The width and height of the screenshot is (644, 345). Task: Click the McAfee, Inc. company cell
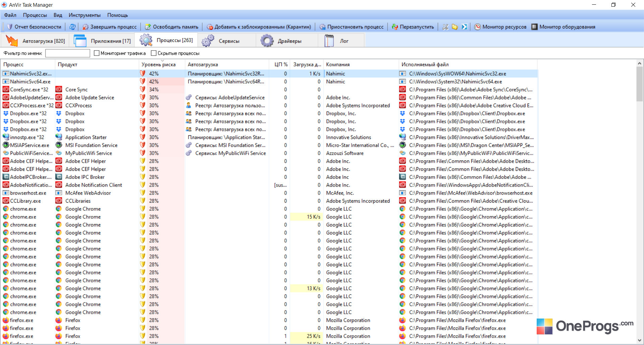point(340,193)
